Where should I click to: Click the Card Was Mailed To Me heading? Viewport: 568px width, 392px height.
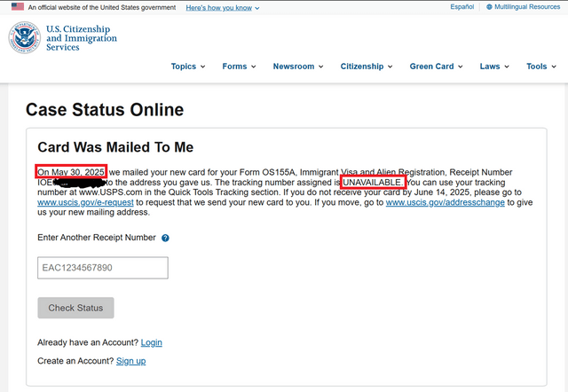point(115,147)
